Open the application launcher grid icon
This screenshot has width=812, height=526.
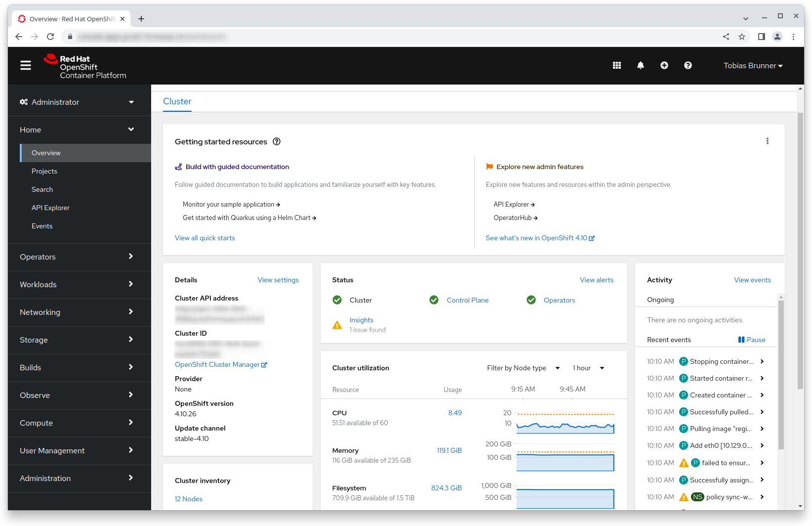(616, 65)
